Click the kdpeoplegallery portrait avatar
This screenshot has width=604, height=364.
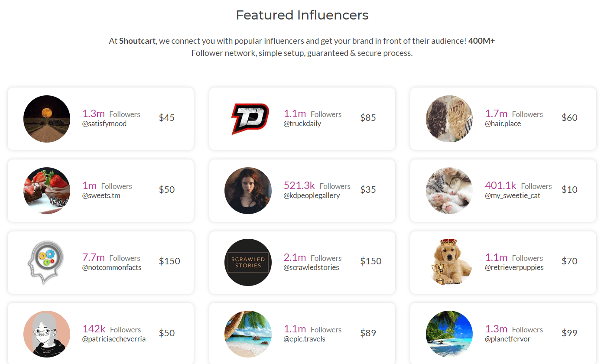coord(248,191)
